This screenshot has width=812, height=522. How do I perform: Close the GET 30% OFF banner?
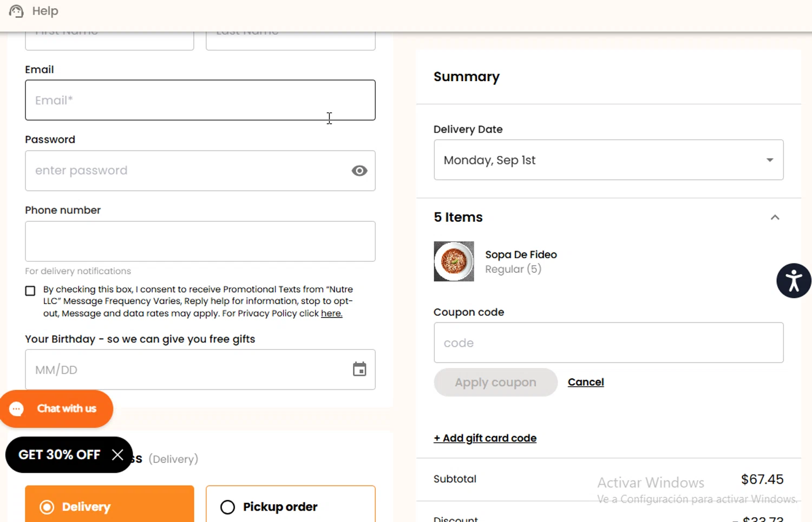point(117,455)
